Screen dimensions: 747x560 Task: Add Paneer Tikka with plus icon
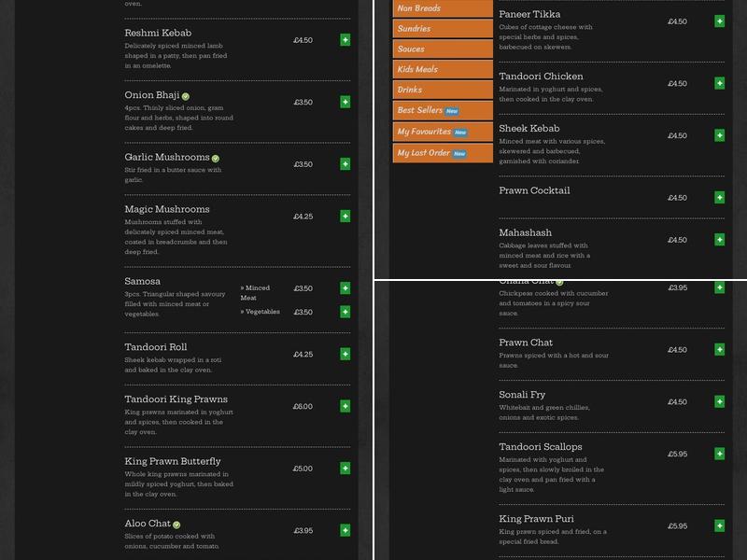pos(720,21)
